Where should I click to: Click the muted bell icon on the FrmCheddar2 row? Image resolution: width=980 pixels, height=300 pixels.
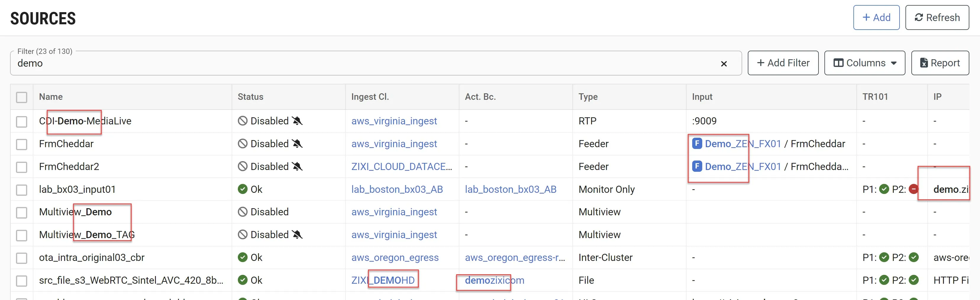coord(297,166)
